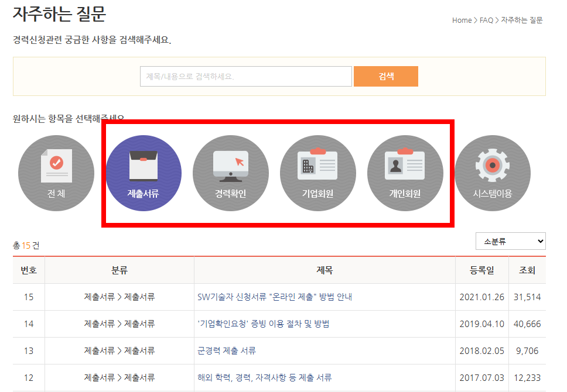The height and width of the screenshot is (392, 567).
Task: Click the 제출서류 folder icon
Action: click(x=144, y=173)
